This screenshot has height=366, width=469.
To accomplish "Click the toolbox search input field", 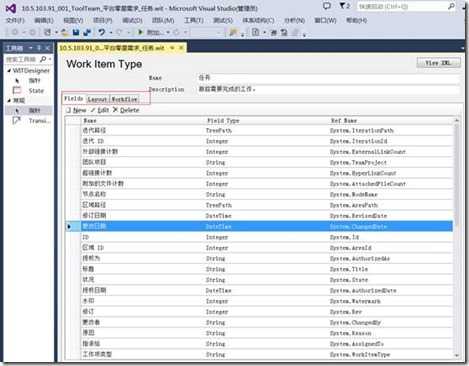I will click(x=22, y=59).
